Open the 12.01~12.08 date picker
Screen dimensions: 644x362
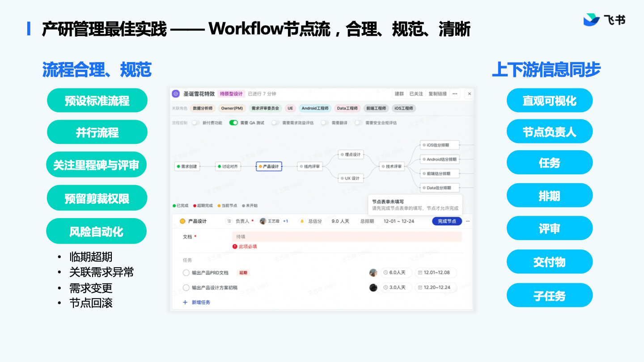coord(436,273)
